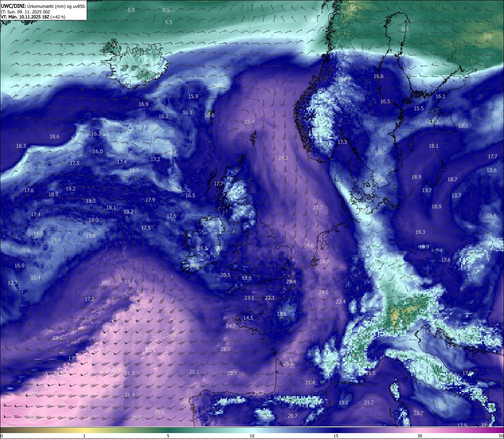Screen dimensions: 504x439
Task: Click the color scale tick label 15
Action: pyautogui.click(x=336, y=436)
